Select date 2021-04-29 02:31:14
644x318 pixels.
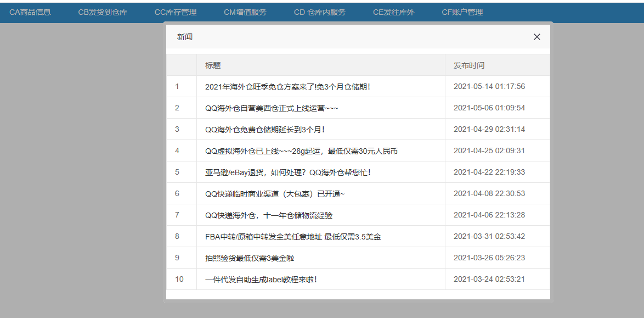[x=489, y=129]
